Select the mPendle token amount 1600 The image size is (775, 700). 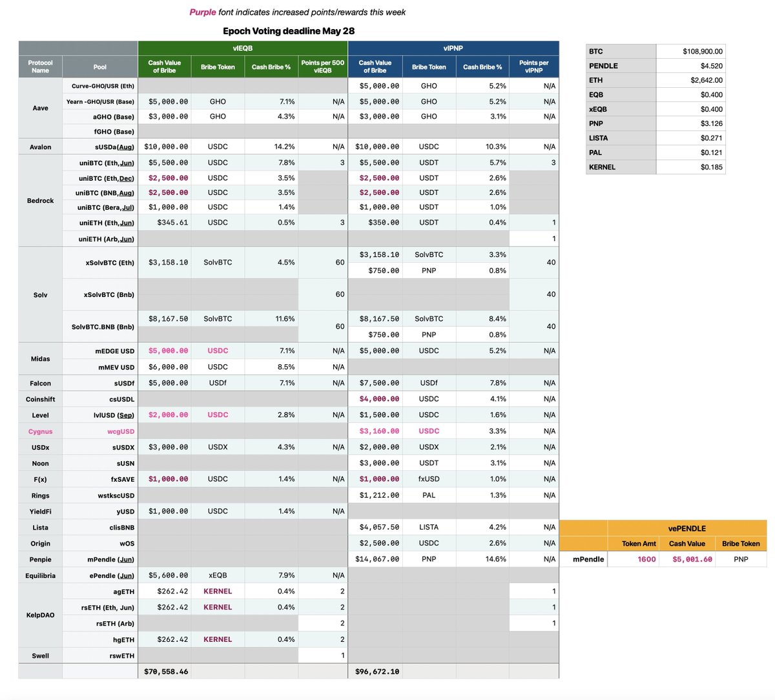click(646, 559)
